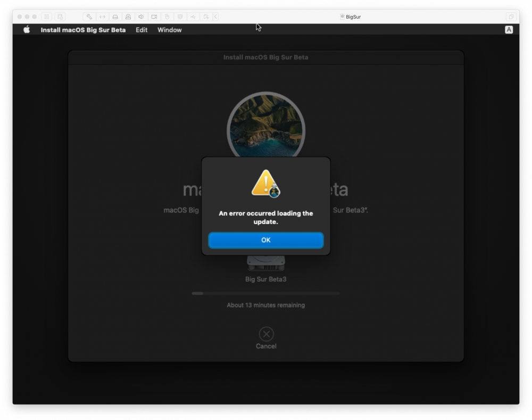Collapse the device toolbar chevron
This screenshot has height=420, width=532.
(x=215, y=17)
